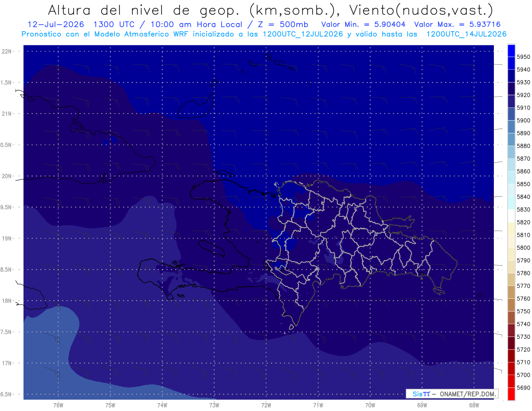Click the bright blue swatch above 5950
The height and width of the screenshot is (411, 532).
point(511,51)
